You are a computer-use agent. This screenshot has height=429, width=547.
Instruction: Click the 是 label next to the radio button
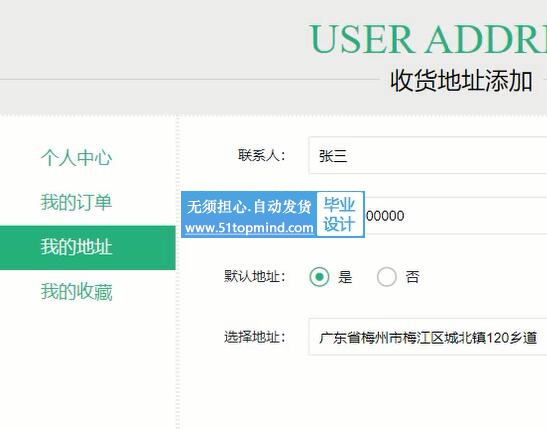tap(345, 277)
